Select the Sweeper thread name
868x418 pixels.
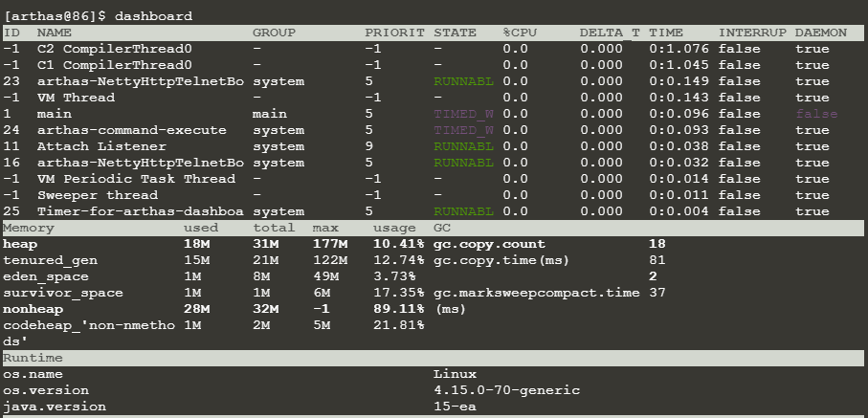coord(98,195)
